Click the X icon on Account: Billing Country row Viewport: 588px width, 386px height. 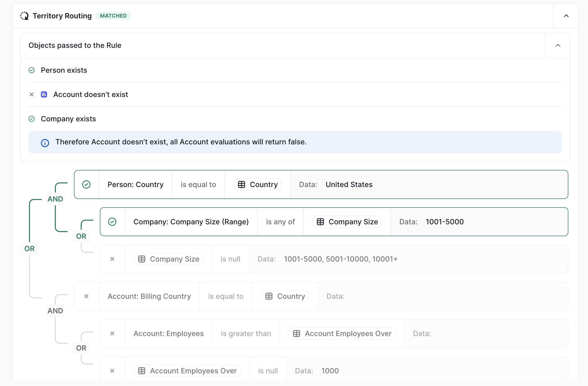tap(86, 296)
